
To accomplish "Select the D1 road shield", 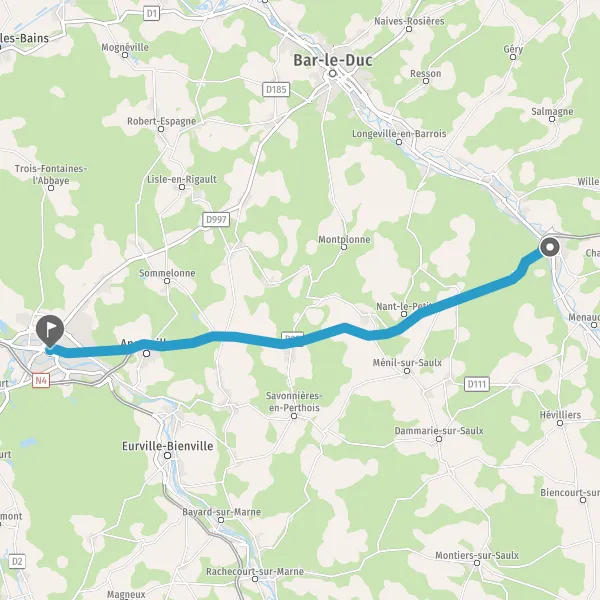I will click(152, 14).
